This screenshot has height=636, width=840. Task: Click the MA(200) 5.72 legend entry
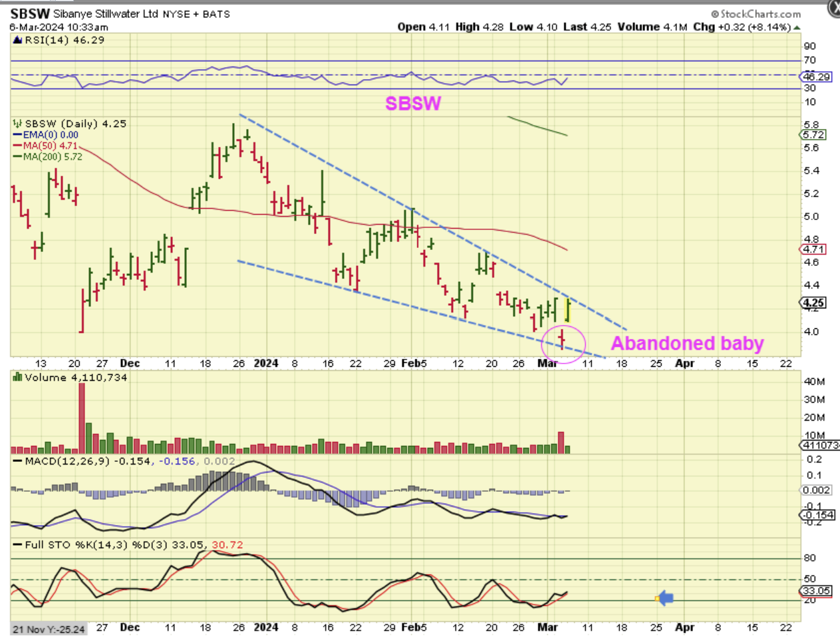53,157
